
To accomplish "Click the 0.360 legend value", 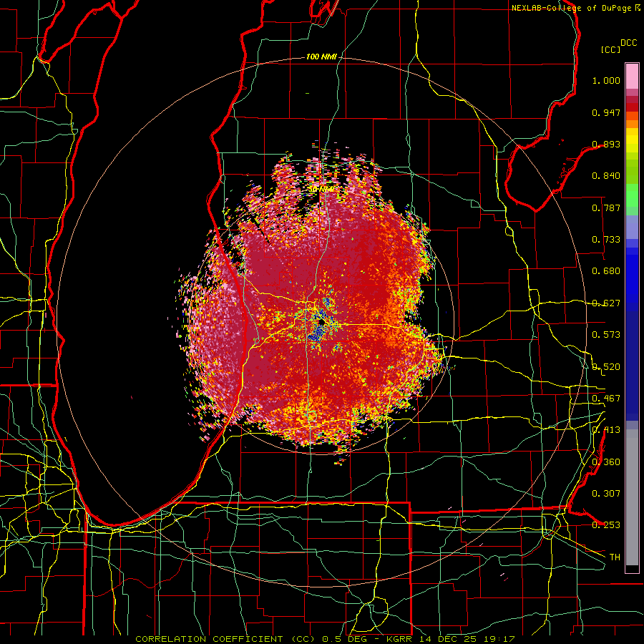I will click(x=606, y=462).
